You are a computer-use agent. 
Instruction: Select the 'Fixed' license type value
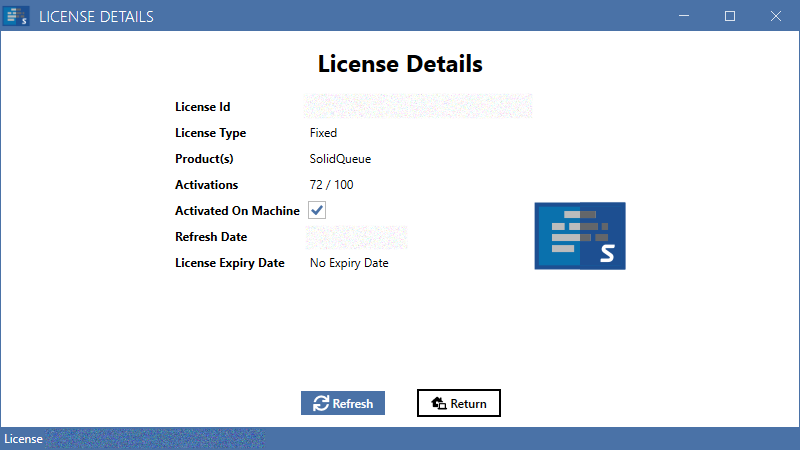[323, 133]
